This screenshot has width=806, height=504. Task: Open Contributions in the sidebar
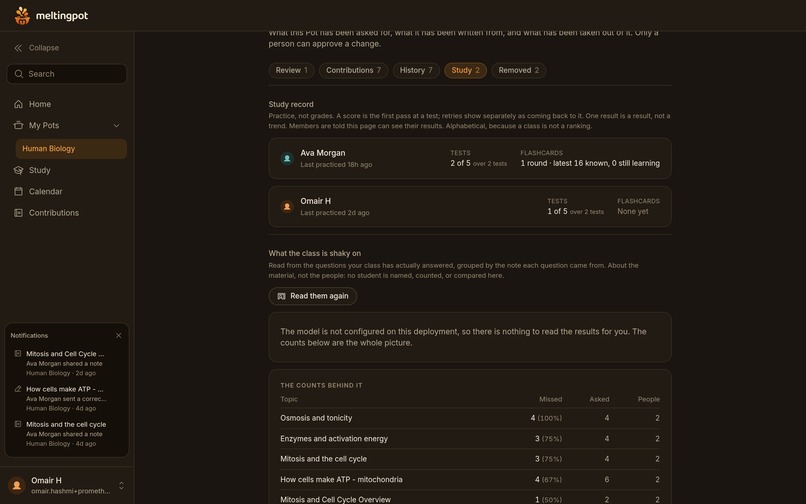[67, 213]
